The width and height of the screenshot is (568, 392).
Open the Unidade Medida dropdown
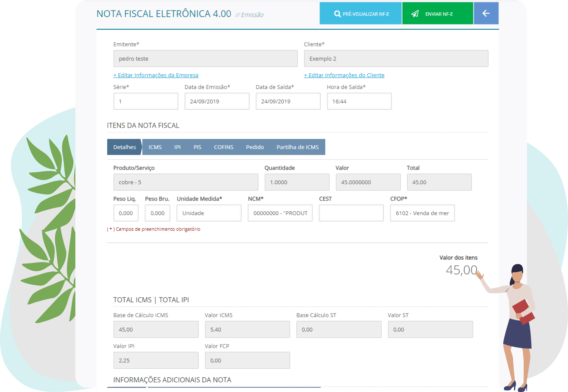point(209,213)
